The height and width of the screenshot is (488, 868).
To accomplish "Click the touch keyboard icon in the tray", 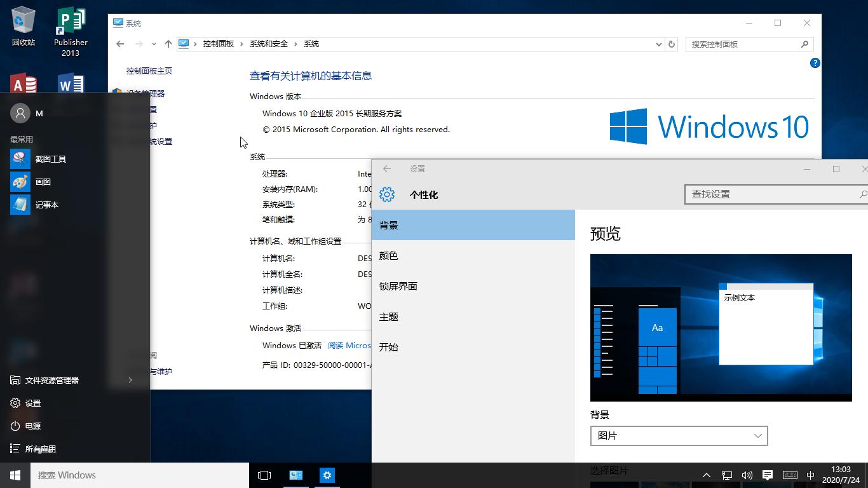I will coord(790,475).
